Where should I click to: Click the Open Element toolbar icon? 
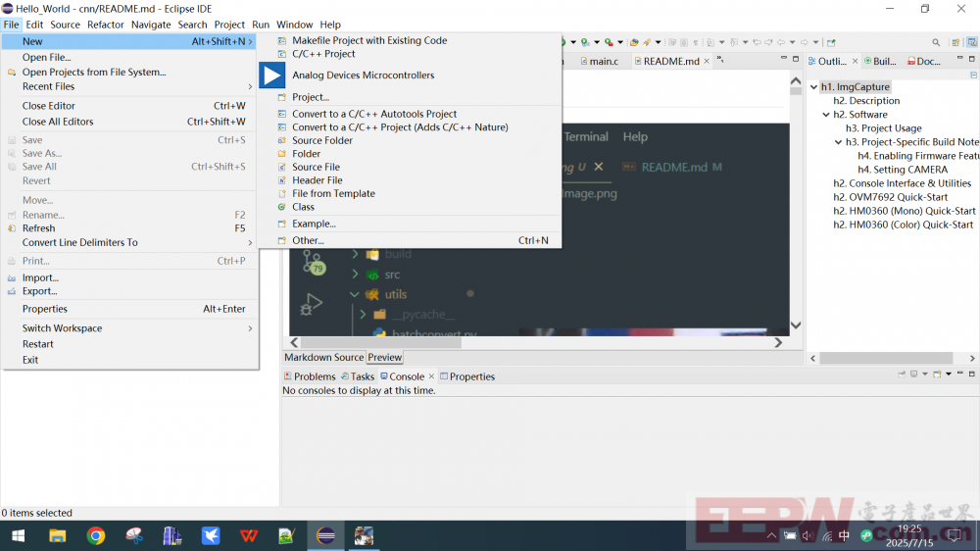click(x=634, y=42)
